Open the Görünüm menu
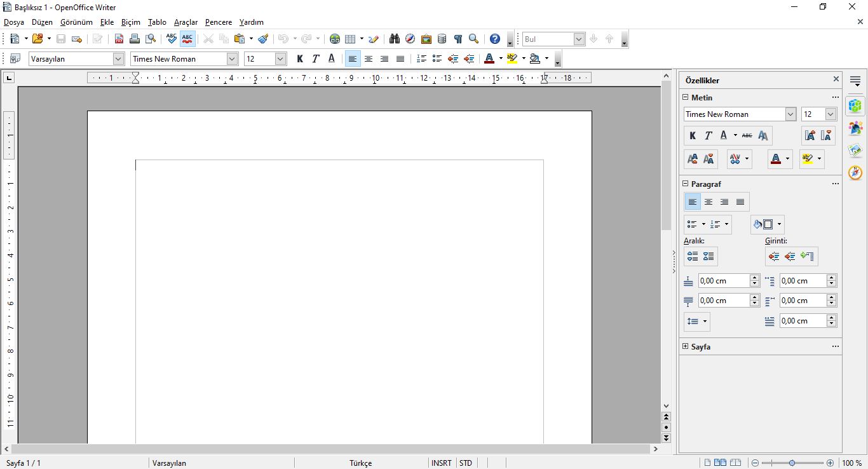The image size is (868, 469). pyautogui.click(x=76, y=22)
